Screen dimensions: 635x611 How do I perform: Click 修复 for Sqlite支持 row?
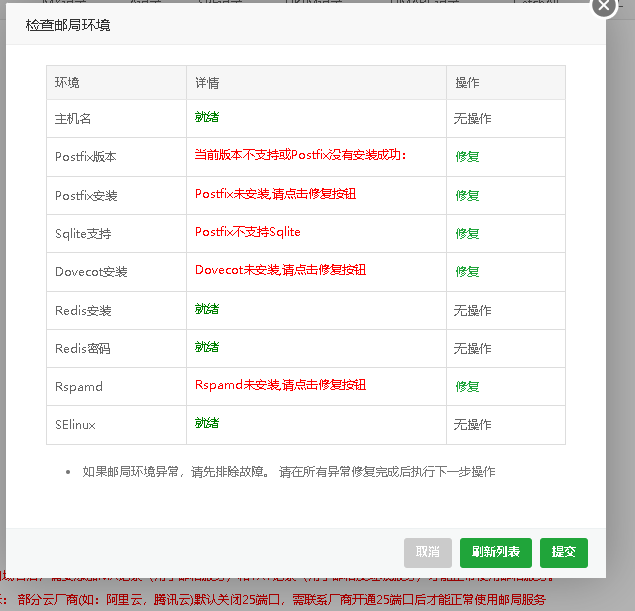(467, 234)
